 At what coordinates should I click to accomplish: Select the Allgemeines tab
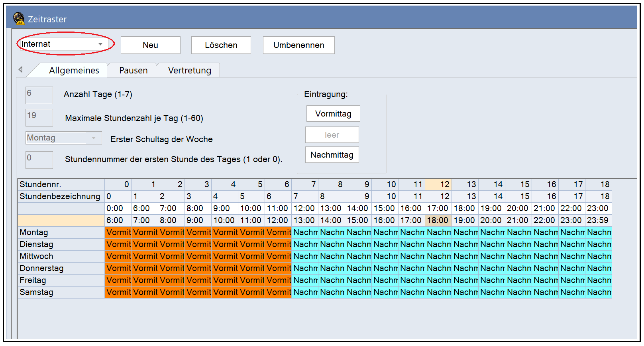click(74, 71)
